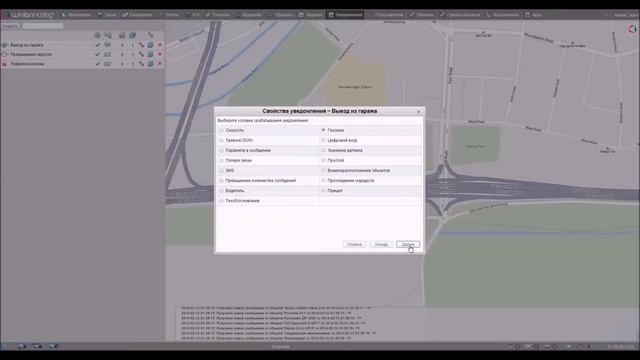Click action-type icon in Превышение скорости row
Screen dimensions: 640x360
click(107, 54)
